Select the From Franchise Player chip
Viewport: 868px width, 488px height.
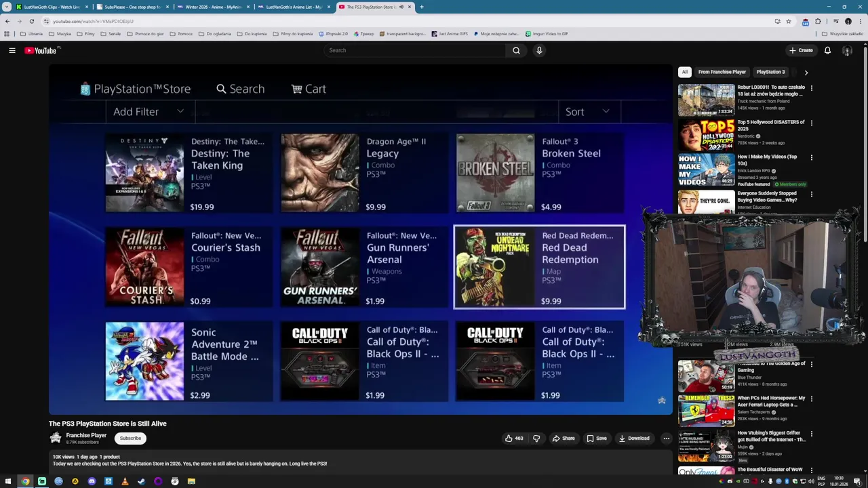coord(722,72)
